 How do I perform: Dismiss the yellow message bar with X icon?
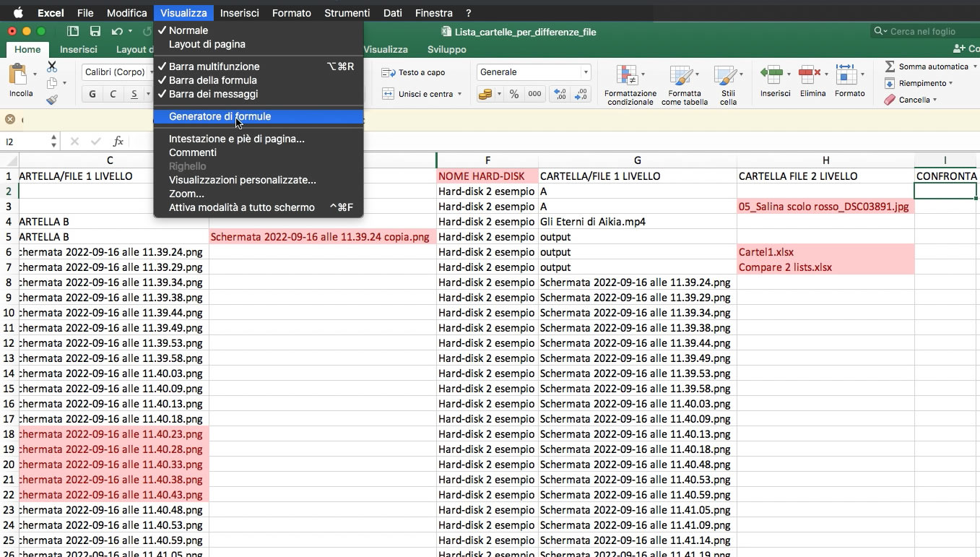tap(10, 119)
